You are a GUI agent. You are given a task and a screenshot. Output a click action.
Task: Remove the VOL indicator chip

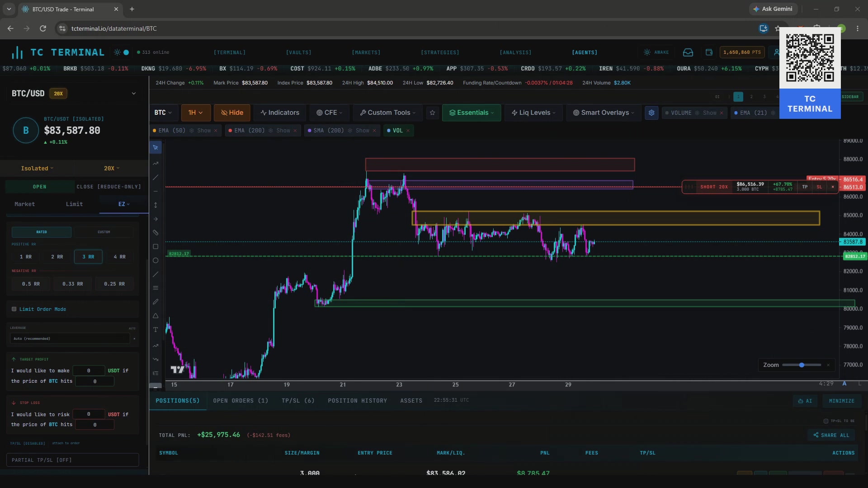(408, 131)
